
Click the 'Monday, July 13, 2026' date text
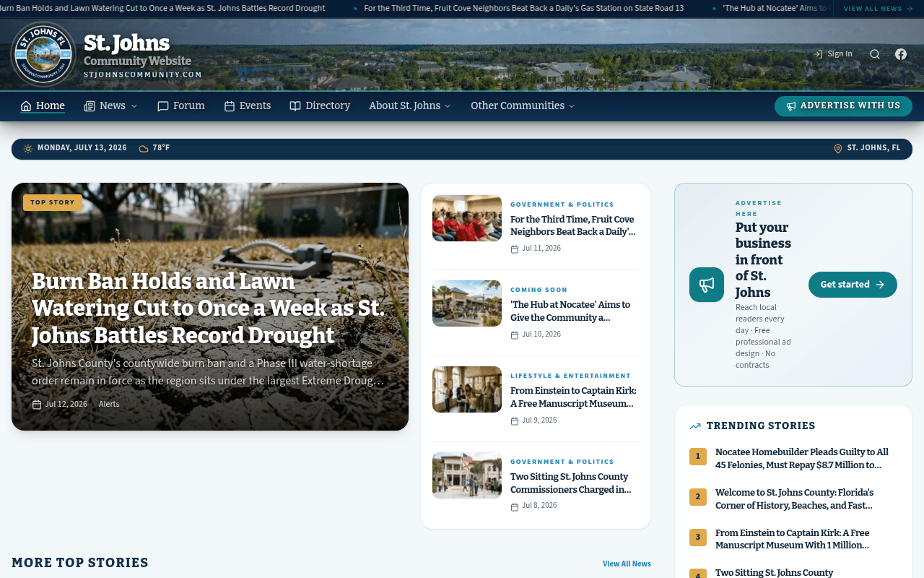click(82, 148)
